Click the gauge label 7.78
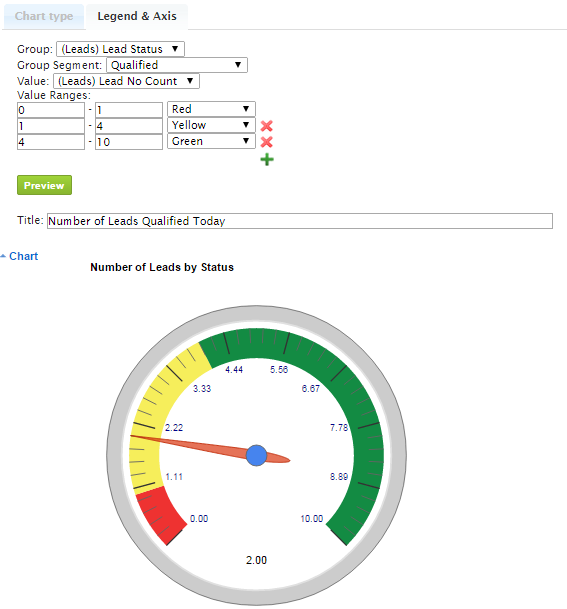 coord(339,428)
